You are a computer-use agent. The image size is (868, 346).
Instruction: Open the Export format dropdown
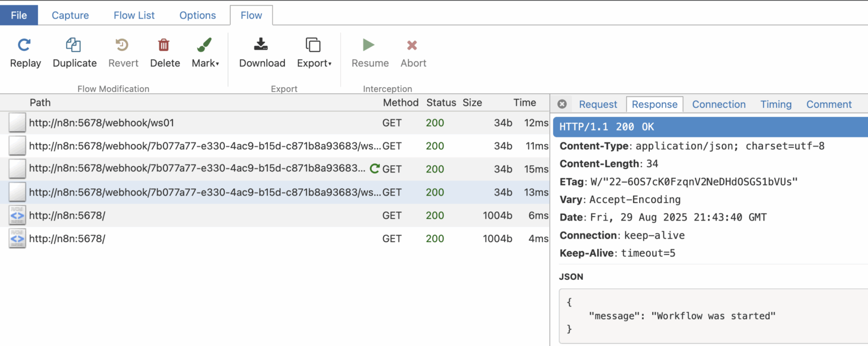[x=329, y=63]
